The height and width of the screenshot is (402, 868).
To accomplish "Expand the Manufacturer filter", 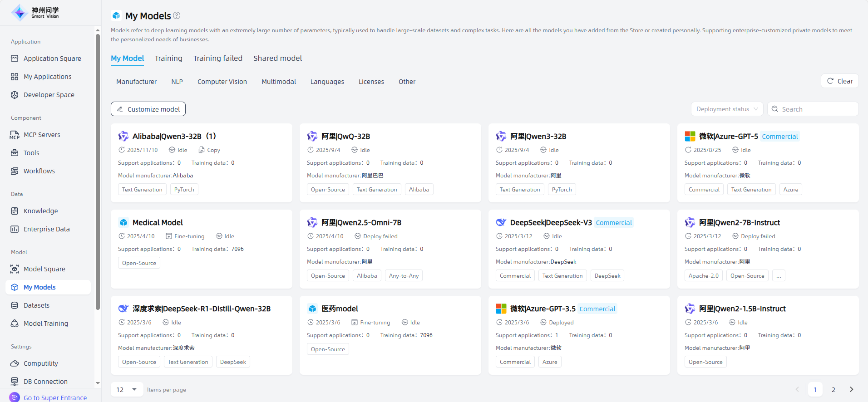I will click(x=136, y=82).
